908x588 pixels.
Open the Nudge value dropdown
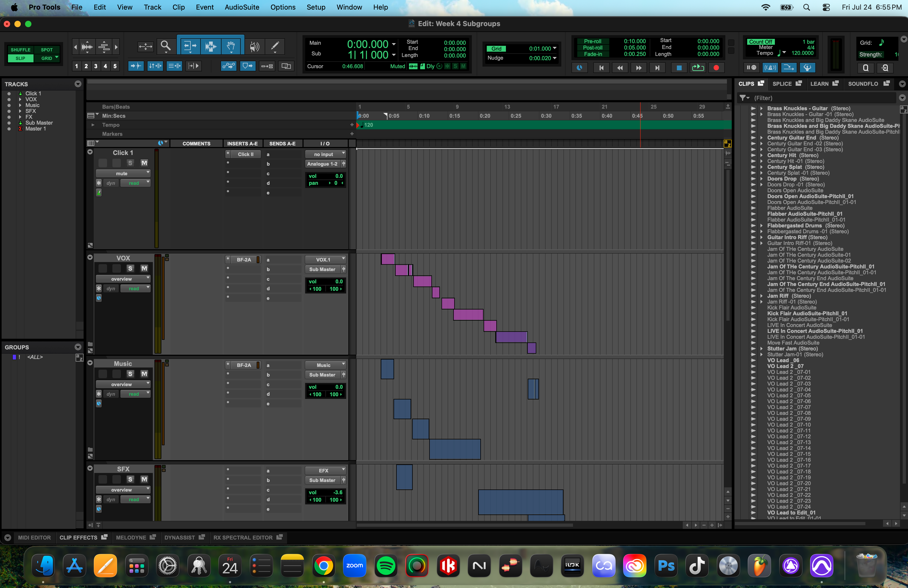tap(554, 58)
